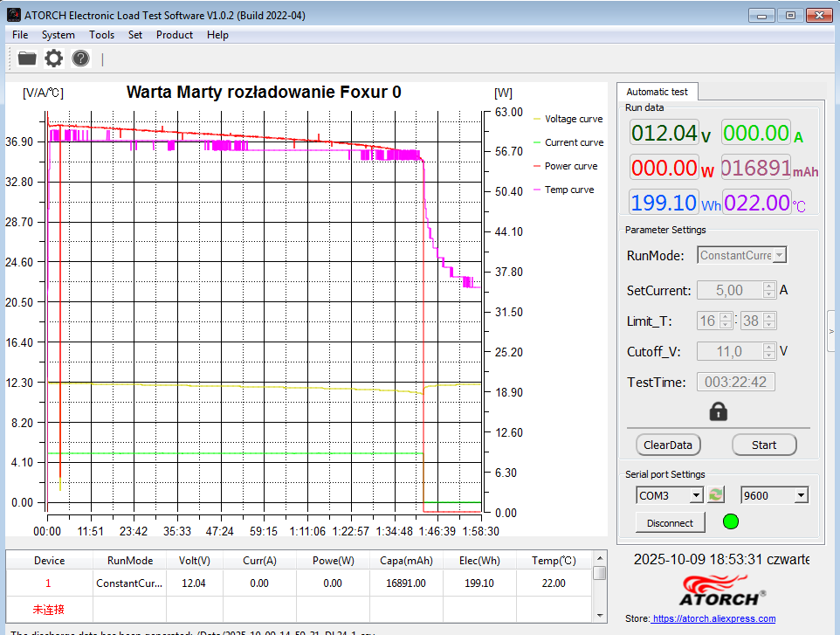The height and width of the screenshot is (635, 840).
Task: Decrease Cutoff_V with the down arrow
Action: (x=769, y=355)
